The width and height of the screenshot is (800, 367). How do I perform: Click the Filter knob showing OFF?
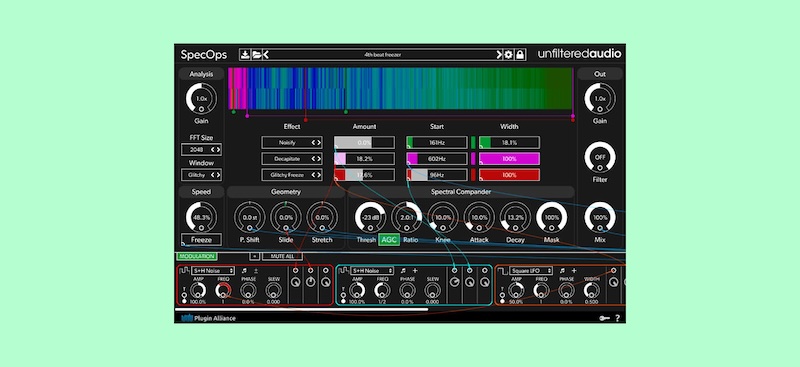click(599, 157)
